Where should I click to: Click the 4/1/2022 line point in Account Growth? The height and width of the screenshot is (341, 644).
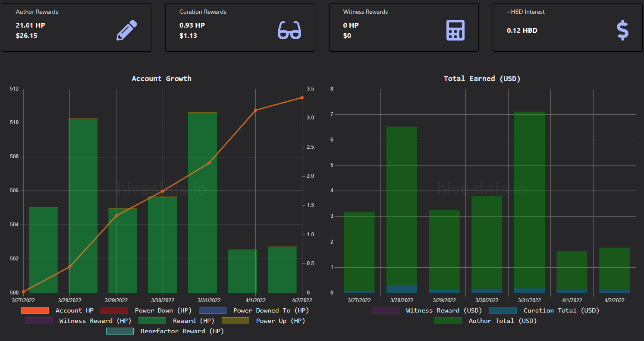pos(255,110)
